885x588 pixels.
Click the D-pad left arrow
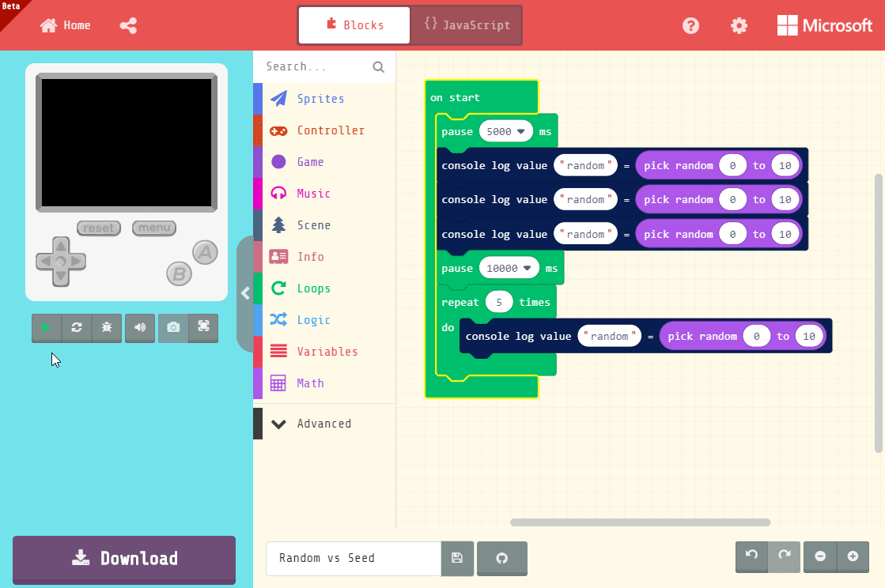point(44,262)
